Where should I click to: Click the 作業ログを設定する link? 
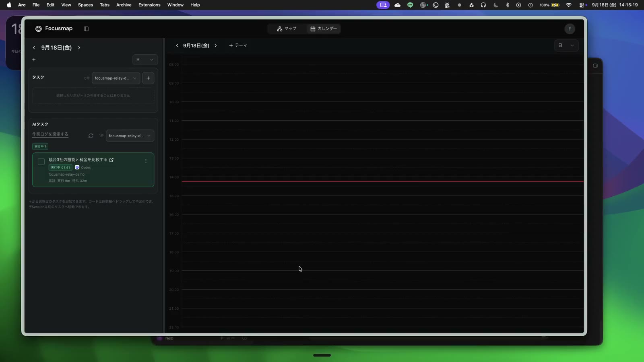click(50, 134)
